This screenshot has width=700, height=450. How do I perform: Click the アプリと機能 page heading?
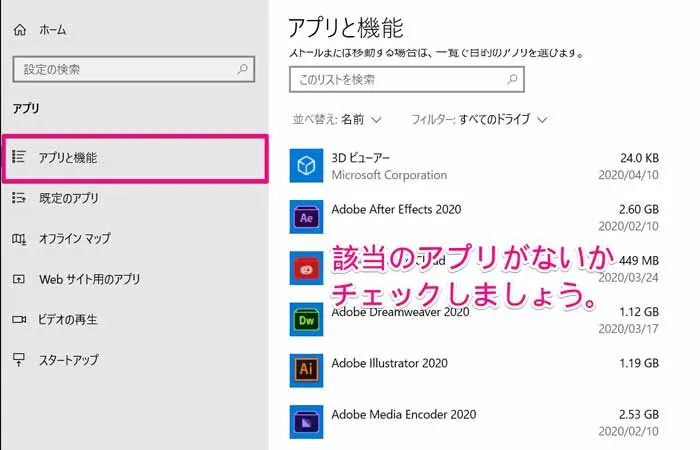tap(346, 28)
